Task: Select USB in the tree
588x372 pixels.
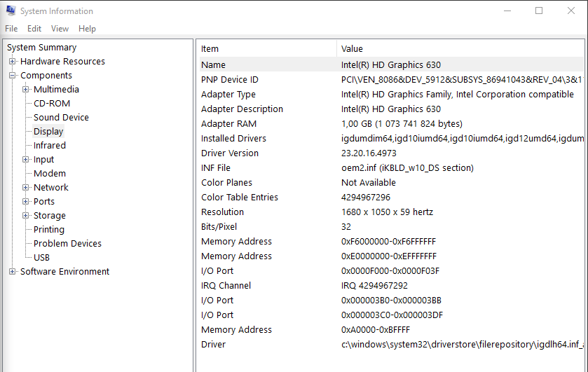Action: click(41, 258)
